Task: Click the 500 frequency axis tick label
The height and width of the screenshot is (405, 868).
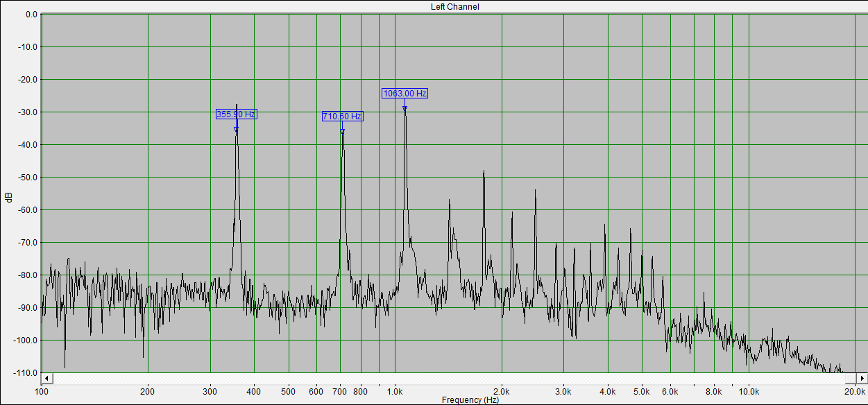Action: point(289,392)
